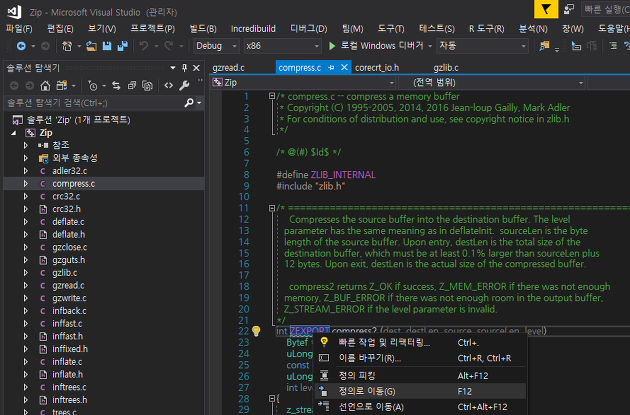Click the Solutions and Folders switch view icon
The height and width of the screenshot is (415, 630).
point(61,86)
